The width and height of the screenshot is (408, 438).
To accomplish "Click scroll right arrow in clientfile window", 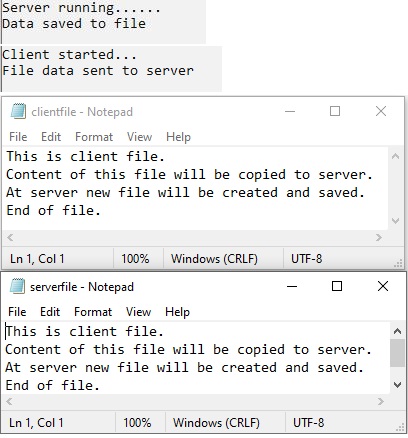I will (379, 237).
